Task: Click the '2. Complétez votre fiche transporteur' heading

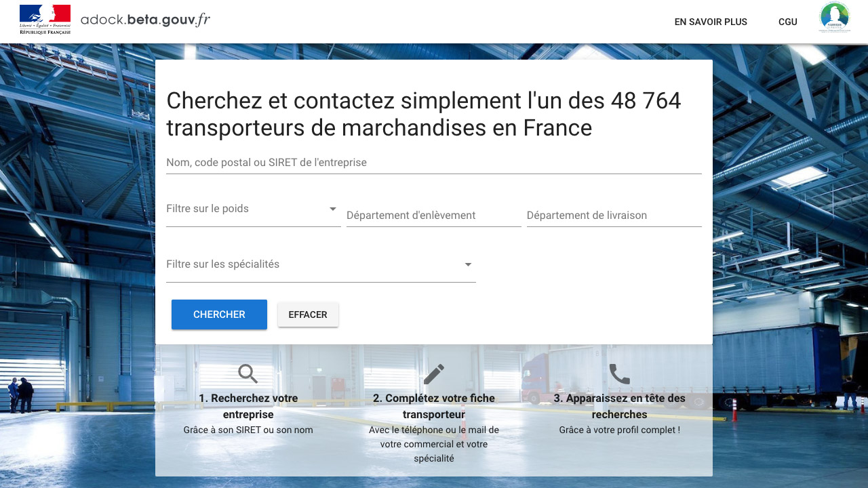Action: pyautogui.click(x=434, y=406)
